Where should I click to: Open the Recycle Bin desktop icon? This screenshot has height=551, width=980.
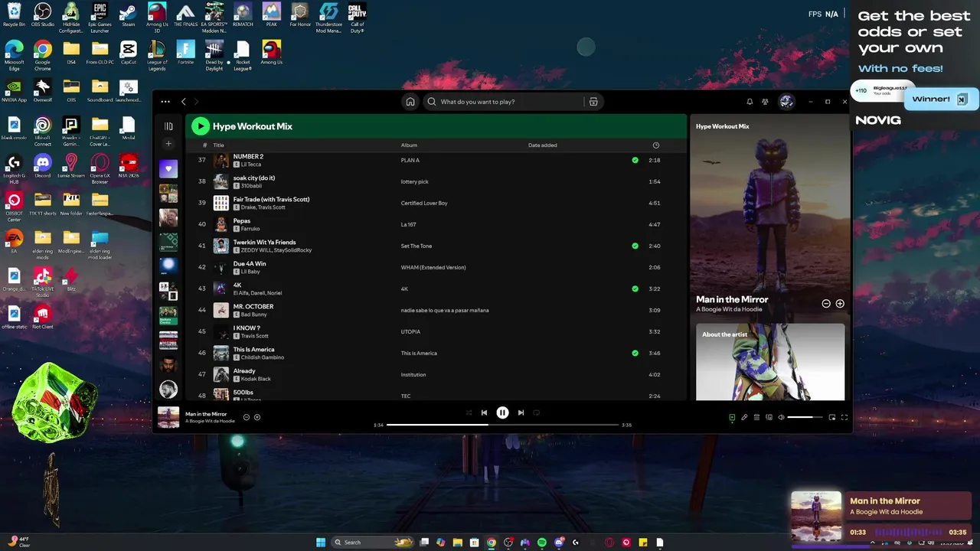(15, 15)
